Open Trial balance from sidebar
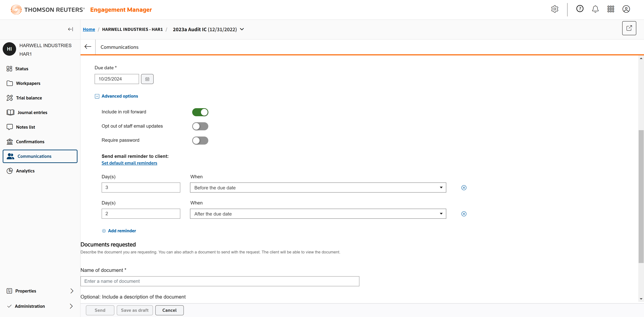 (x=29, y=98)
